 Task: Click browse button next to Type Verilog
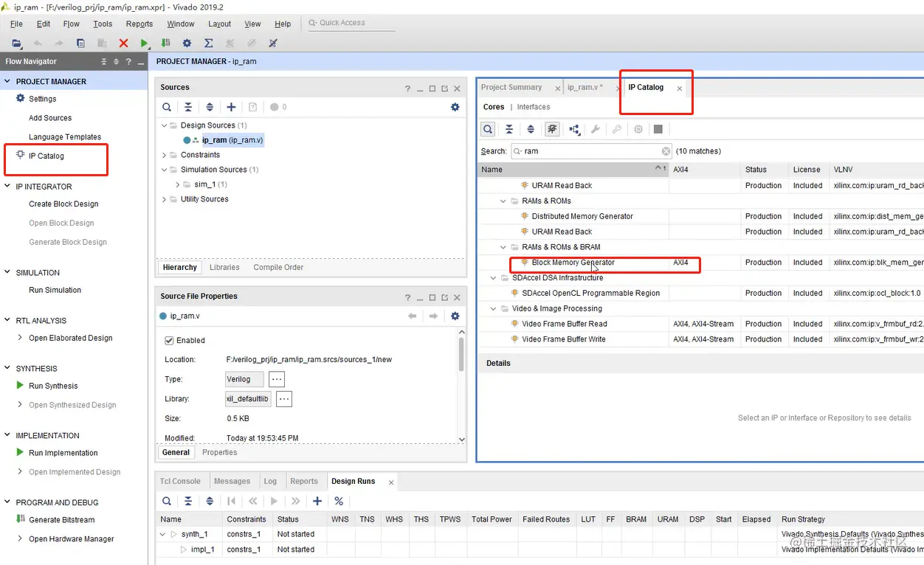coord(277,379)
